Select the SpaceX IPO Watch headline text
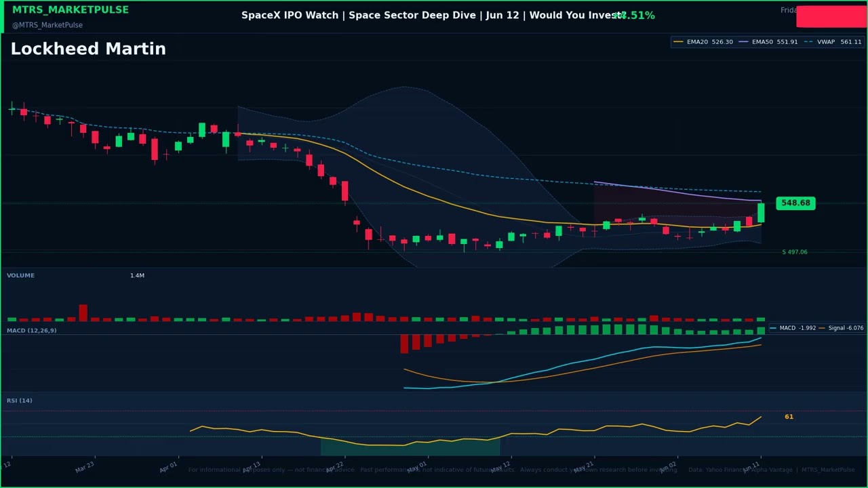This screenshot has width=868, height=488. 433,16
